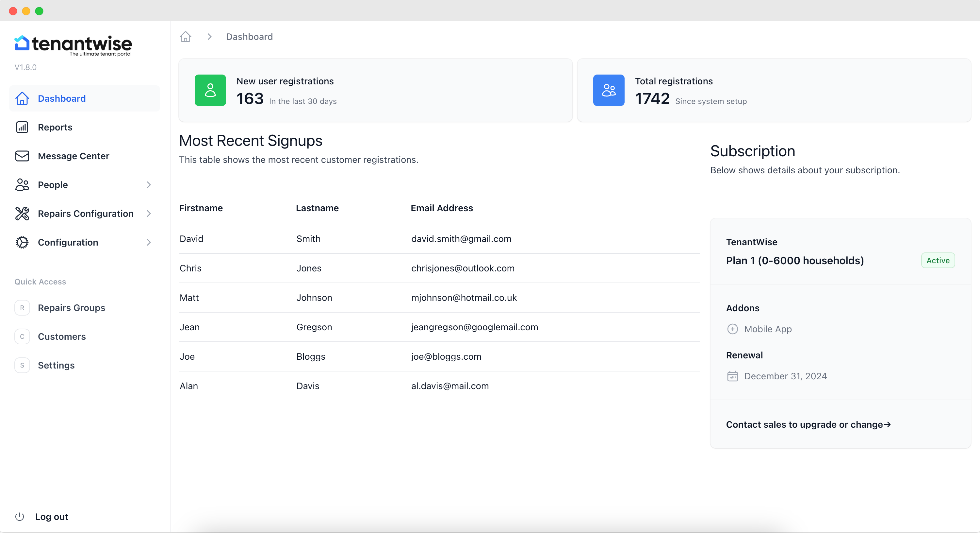The width and height of the screenshot is (980, 533).
Task: Expand the Configuration section chevron
Action: coord(149,243)
